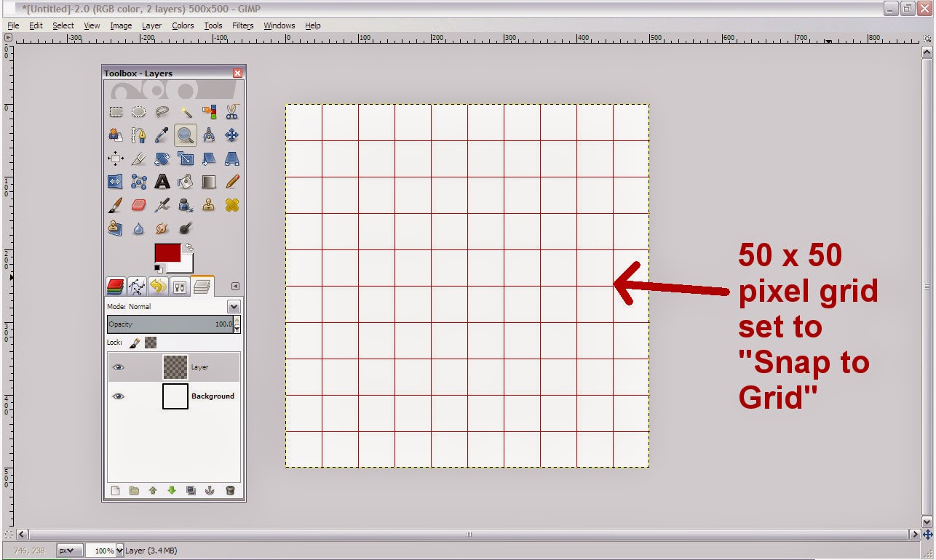936x560 pixels.
Task: Select the Scale tool
Action: [x=186, y=159]
